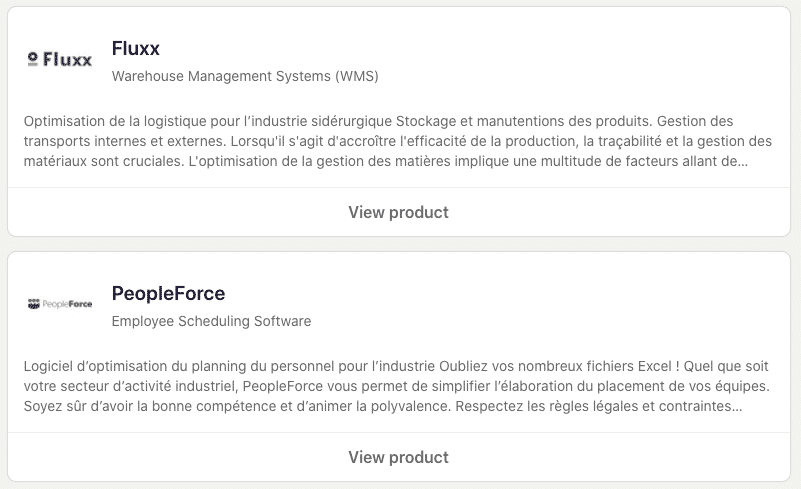The width and height of the screenshot is (801, 489).
Task: Click the small PeopleForce wordmark in the logo
Action: [x=67, y=304]
